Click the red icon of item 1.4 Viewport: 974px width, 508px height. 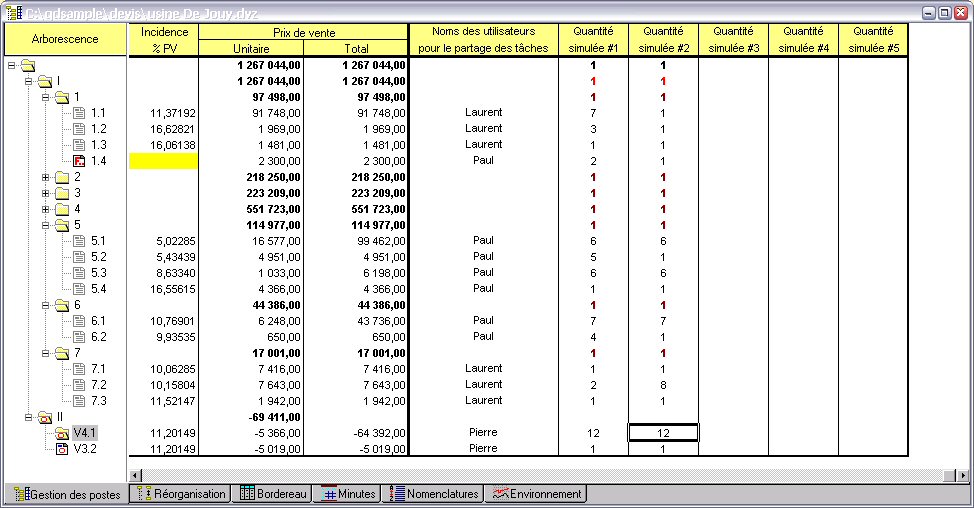(80, 161)
